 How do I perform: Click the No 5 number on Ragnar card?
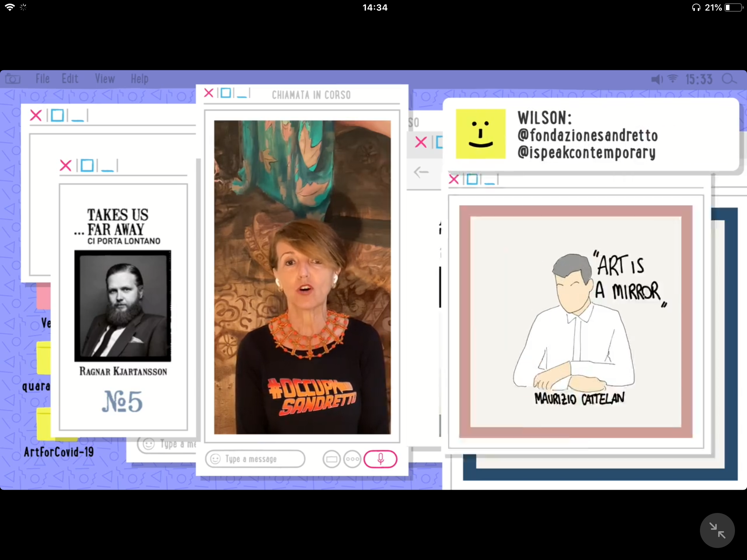tap(122, 401)
